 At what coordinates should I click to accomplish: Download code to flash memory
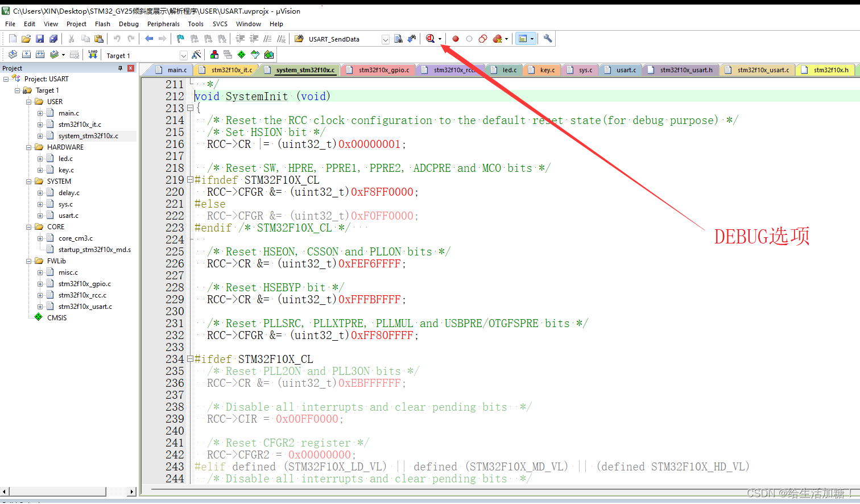(93, 55)
